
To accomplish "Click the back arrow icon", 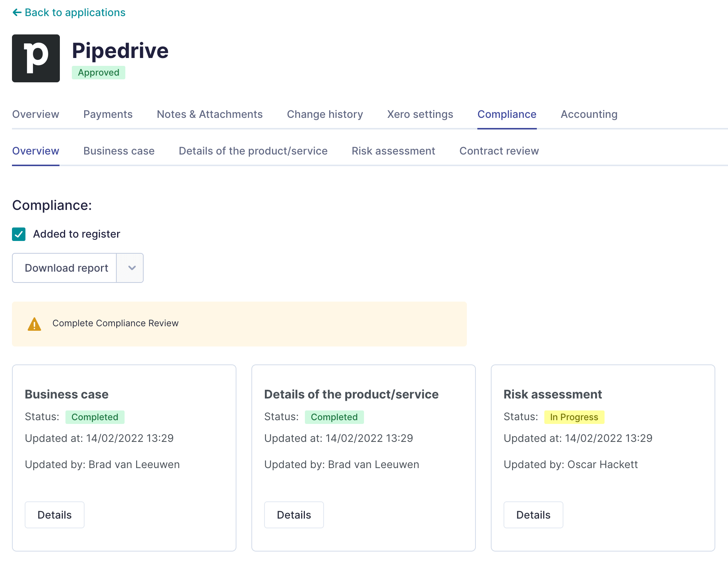I will coord(16,12).
